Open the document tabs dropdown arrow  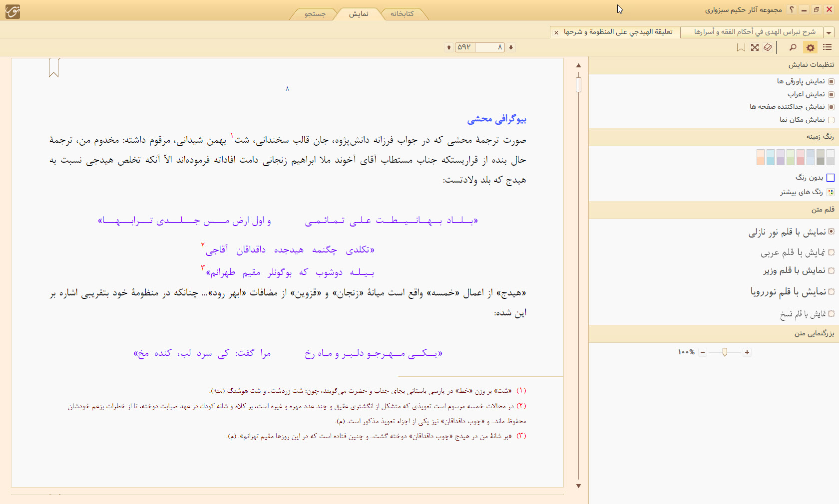click(x=829, y=32)
